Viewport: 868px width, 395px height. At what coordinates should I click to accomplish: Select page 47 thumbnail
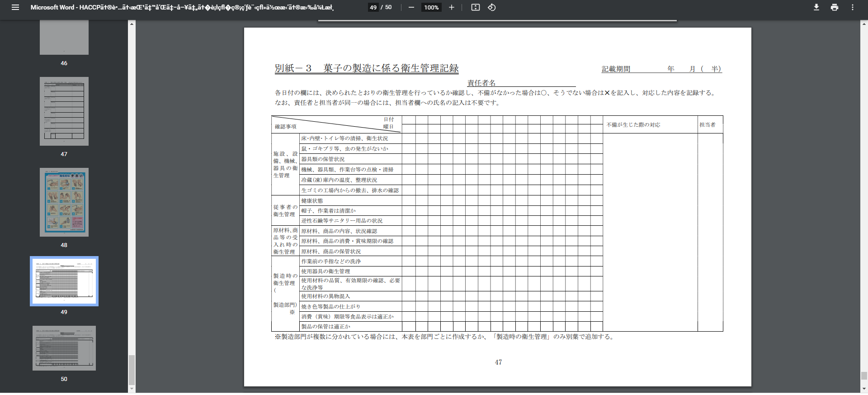tap(64, 111)
